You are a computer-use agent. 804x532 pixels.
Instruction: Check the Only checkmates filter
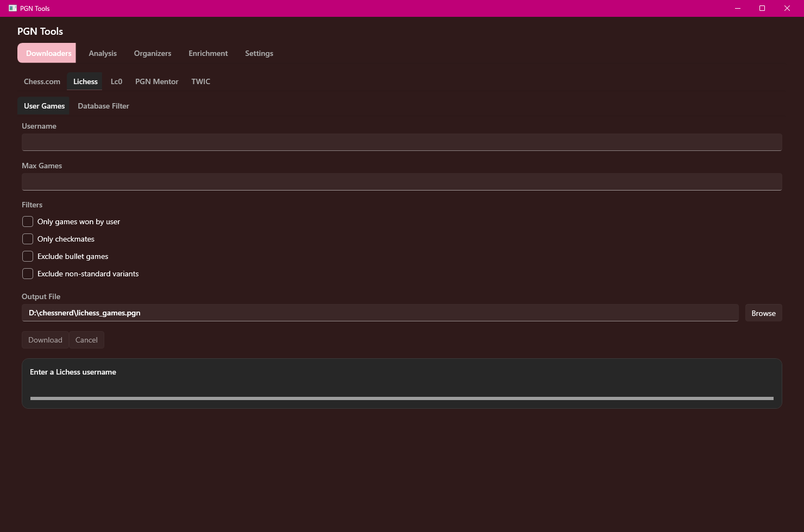click(28, 239)
